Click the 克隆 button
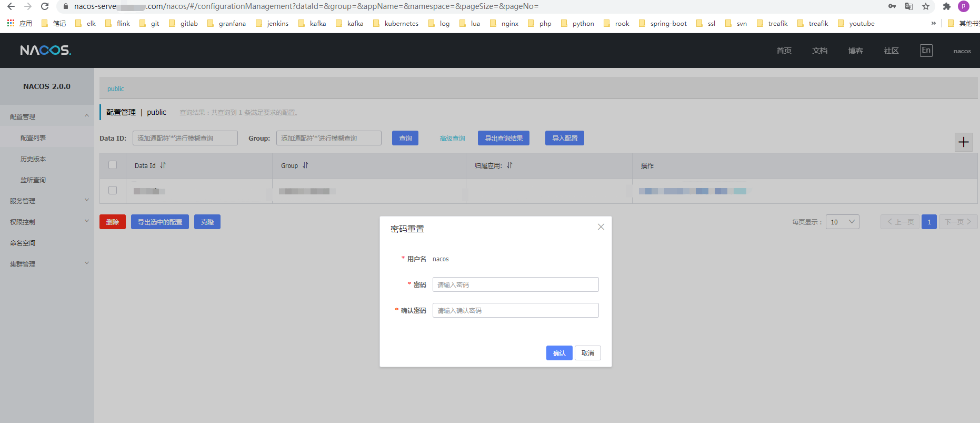 click(207, 222)
